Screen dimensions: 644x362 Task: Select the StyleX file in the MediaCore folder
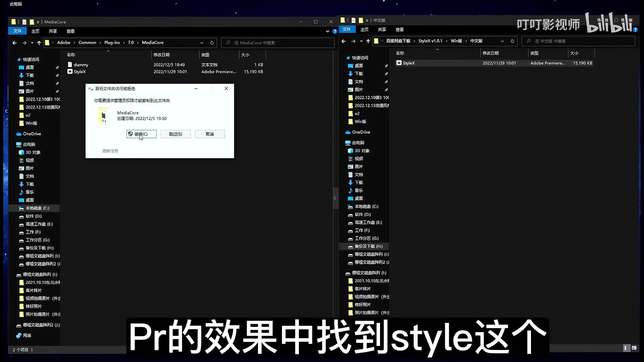[80, 72]
